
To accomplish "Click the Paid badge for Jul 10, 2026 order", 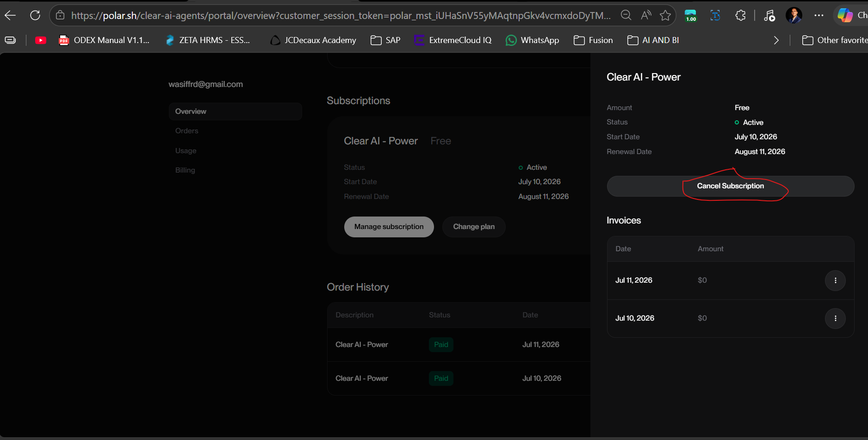I will click(441, 378).
